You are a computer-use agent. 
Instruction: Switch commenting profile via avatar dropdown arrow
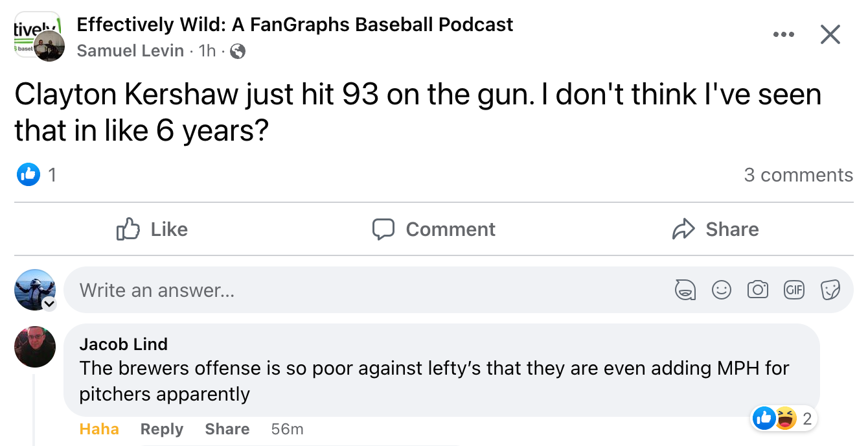pos(49,304)
